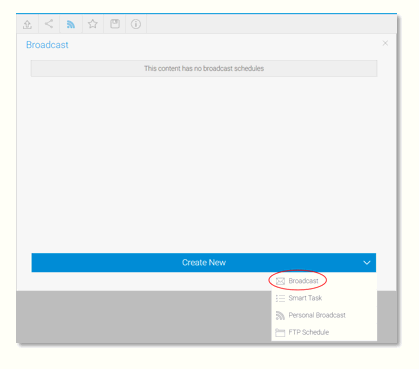Expand the Create New chevron arrow
This screenshot has height=369, width=419.
[x=367, y=263]
